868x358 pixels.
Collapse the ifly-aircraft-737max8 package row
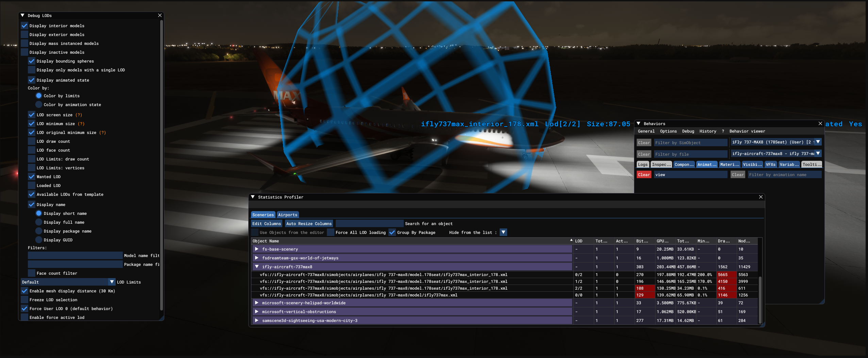pos(257,267)
